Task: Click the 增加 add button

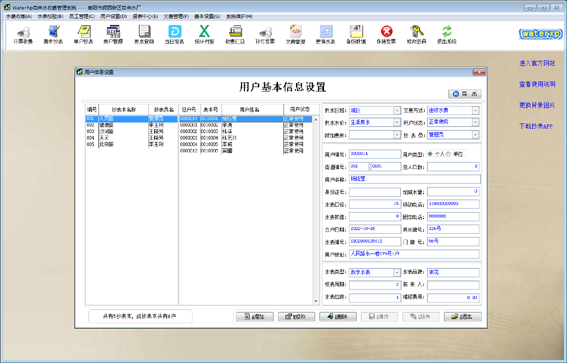Action: (x=255, y=317)
